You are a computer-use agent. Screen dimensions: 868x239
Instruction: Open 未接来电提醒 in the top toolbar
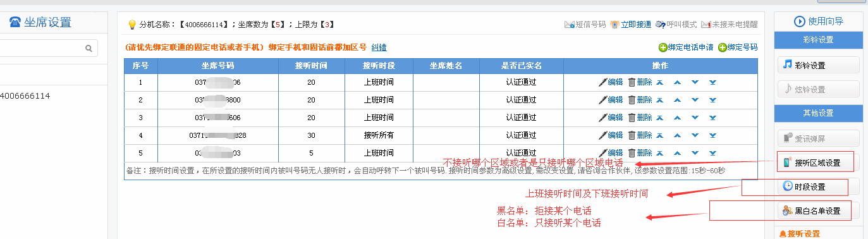pos(729,25)
